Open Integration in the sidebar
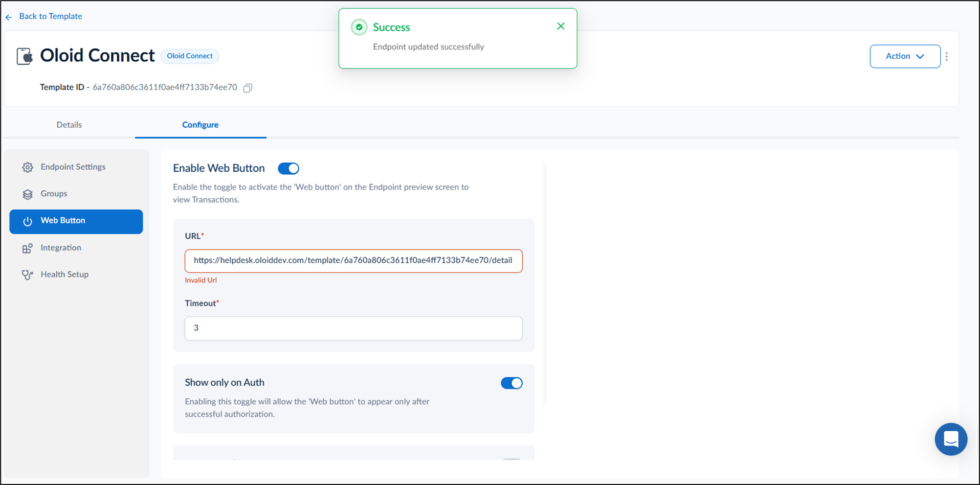The width and height of the screenshot is (980, 485). coord(76,248)
